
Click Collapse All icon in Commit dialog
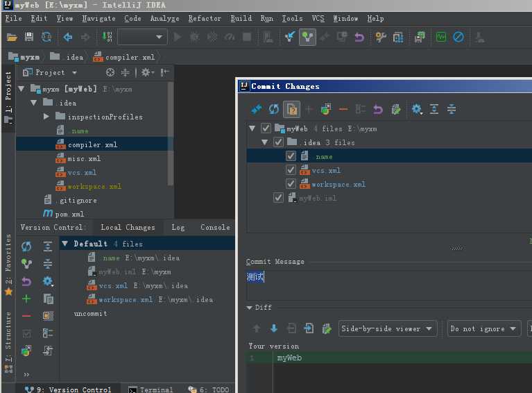452,110
